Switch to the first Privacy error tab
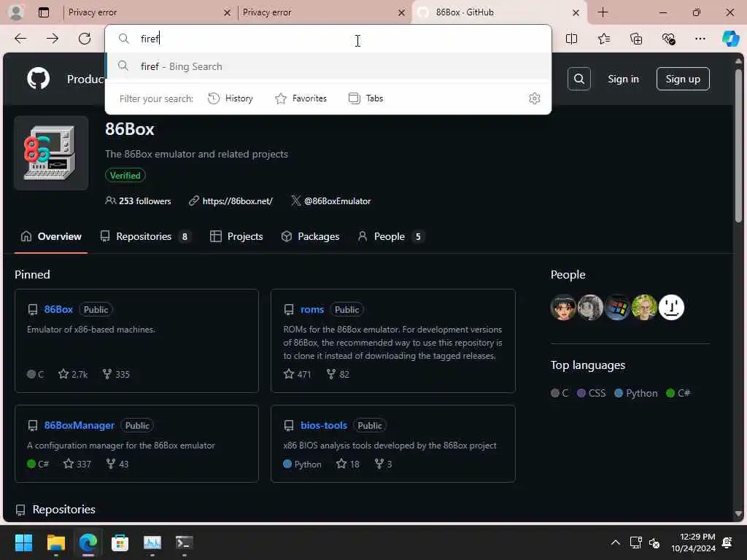The width and height of the screenshot is (747, 560). (143, 12)
